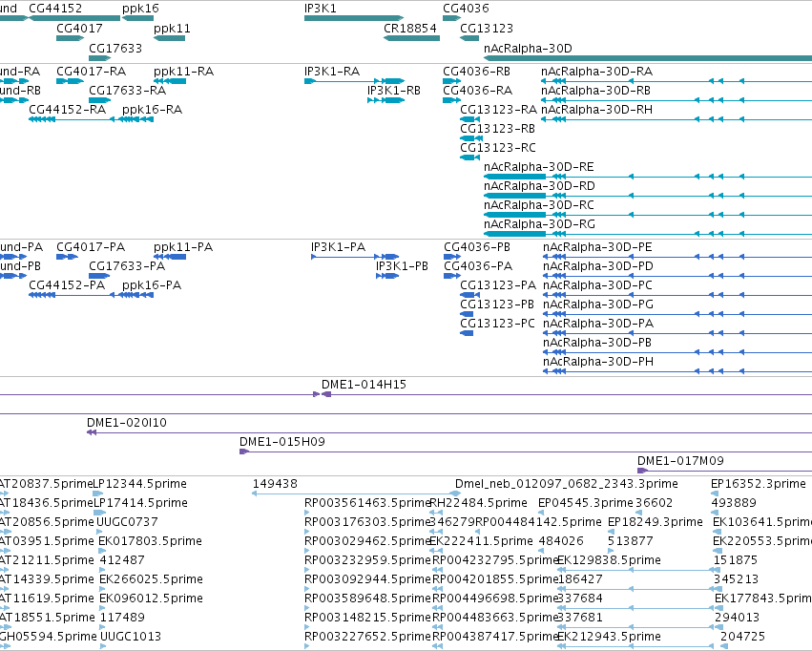Select the CG4017-RA transcript
The height and width of the screenshot is (651, 812).
click(70, 81)
